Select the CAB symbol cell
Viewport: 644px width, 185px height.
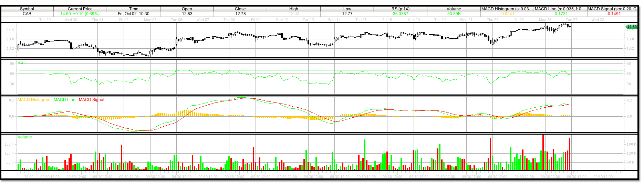pyautogui.click(x=27, y=14)
